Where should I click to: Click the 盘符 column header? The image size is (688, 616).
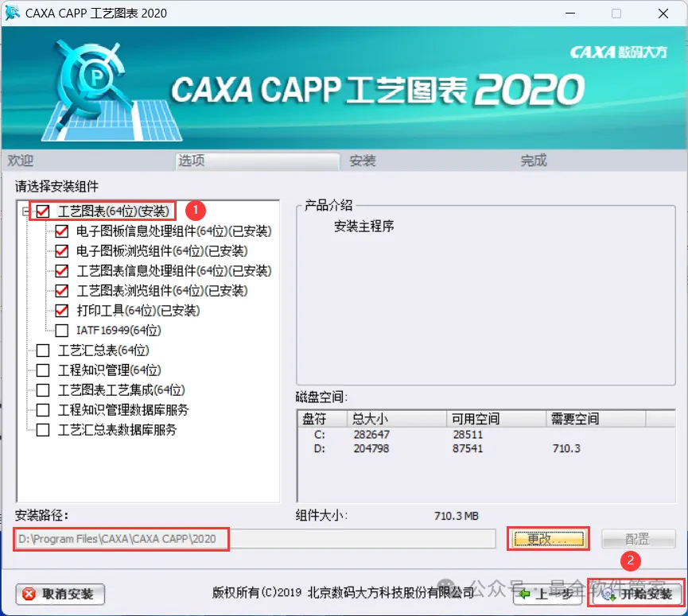[x=322, y=419]
